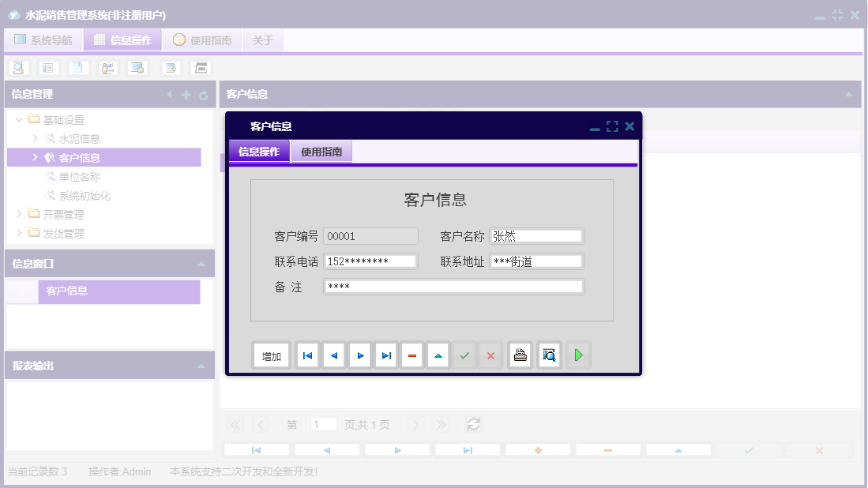This screenshot has width=868, height=488.
Task: Click the 增加 button
Action: pos(272,355)
